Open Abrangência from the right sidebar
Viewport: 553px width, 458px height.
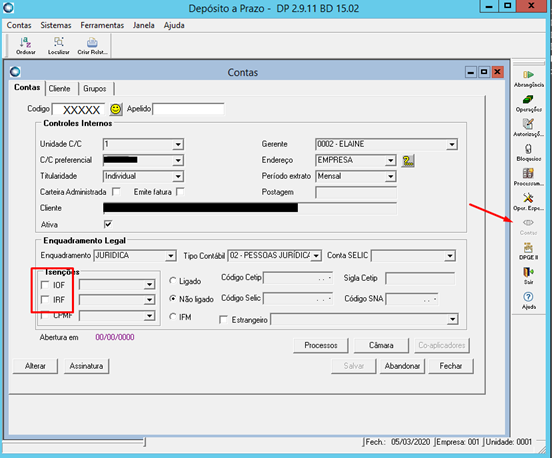528,79
